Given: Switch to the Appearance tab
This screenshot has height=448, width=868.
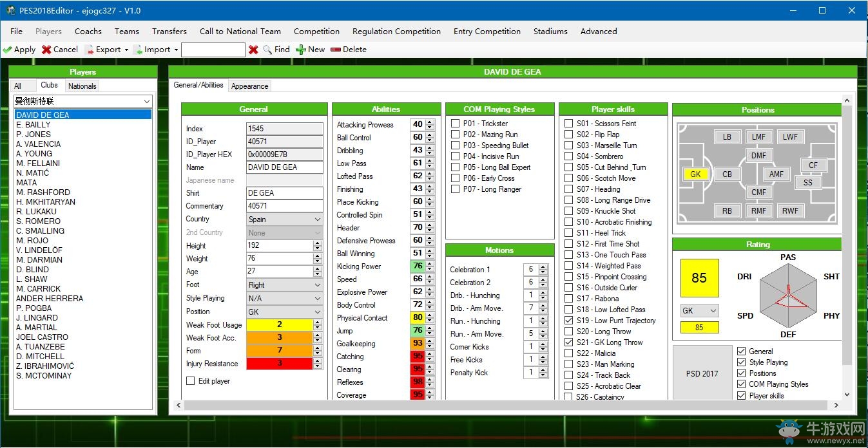Looking at the screenshot, I should coord(250,86).
